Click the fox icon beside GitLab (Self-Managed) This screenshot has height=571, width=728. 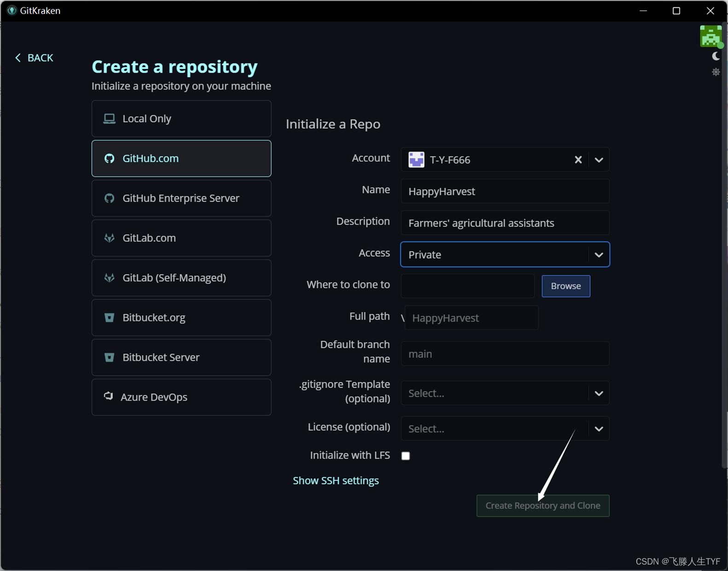point(109,278)
